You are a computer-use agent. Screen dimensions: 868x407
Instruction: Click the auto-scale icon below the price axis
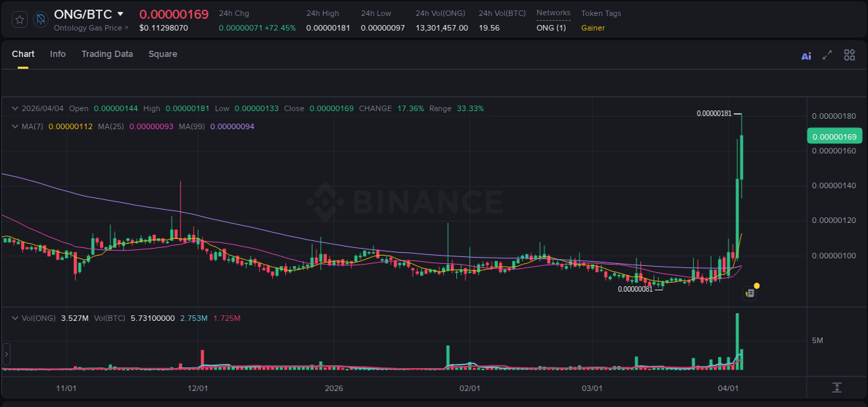coord(837,388)
